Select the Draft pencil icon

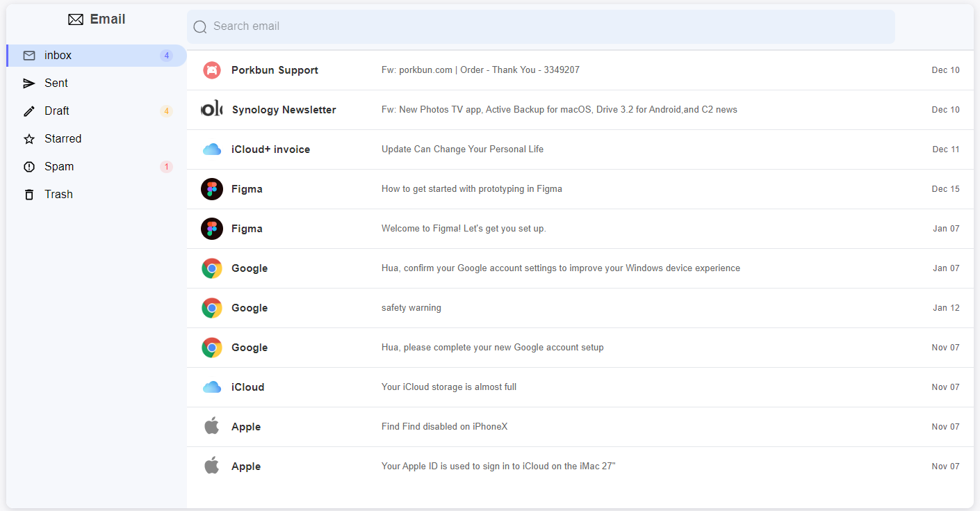point(28,111)
